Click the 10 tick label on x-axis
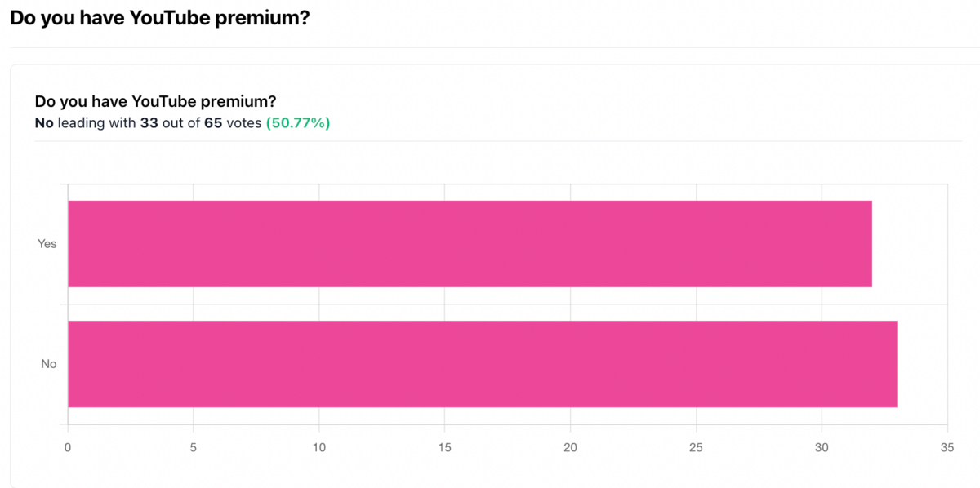 [x=319, y=448]
